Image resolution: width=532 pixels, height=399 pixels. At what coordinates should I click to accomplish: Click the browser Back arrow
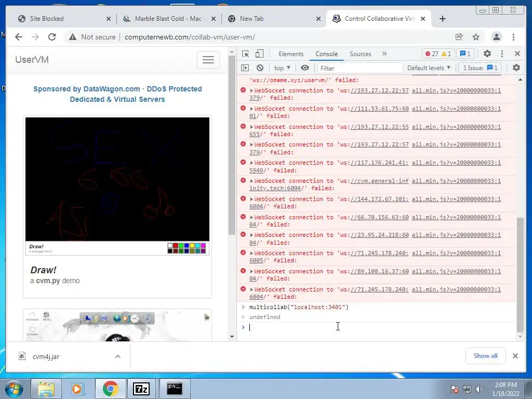[x=19, y=37]
